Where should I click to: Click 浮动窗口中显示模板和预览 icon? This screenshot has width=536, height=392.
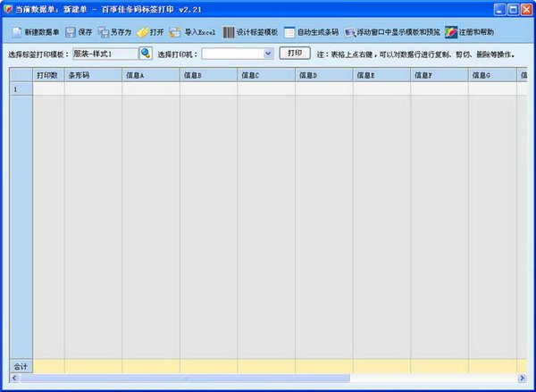click(349, 32)
